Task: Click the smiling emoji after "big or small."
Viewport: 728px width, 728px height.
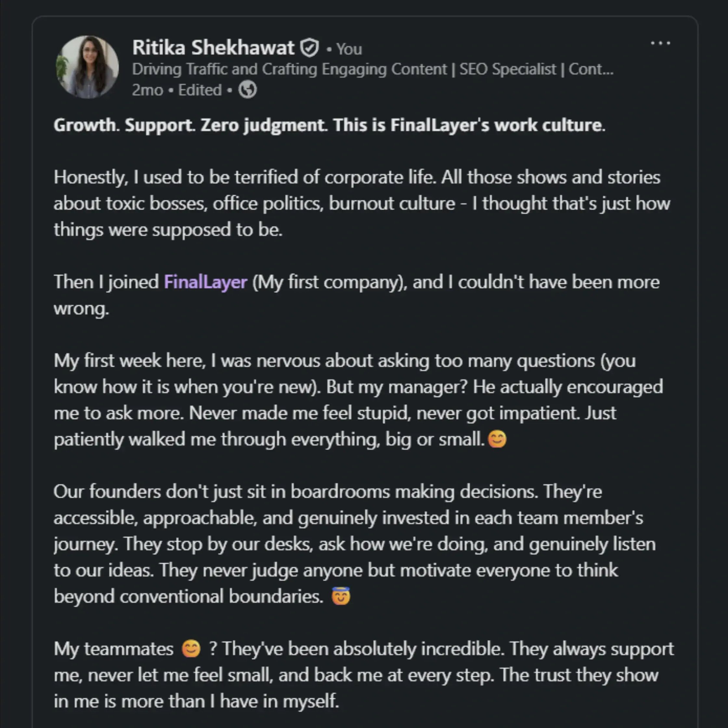Action: click(x=497, y=439)
